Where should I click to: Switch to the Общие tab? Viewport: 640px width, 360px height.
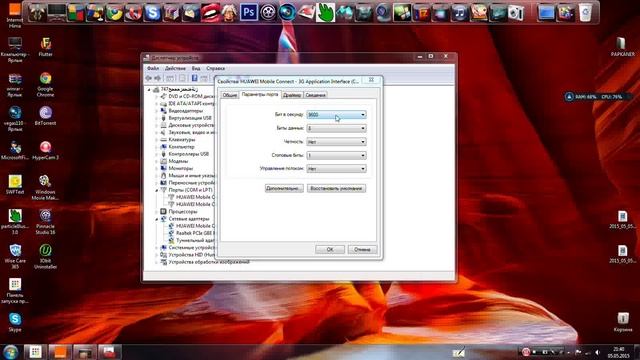click(x=229, y=95)
